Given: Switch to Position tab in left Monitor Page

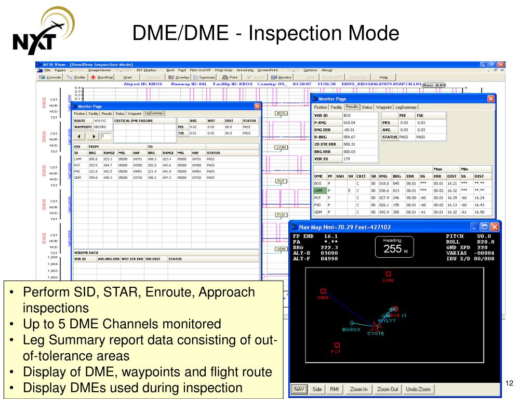Looking at the screenshot, I should point(79,114).
